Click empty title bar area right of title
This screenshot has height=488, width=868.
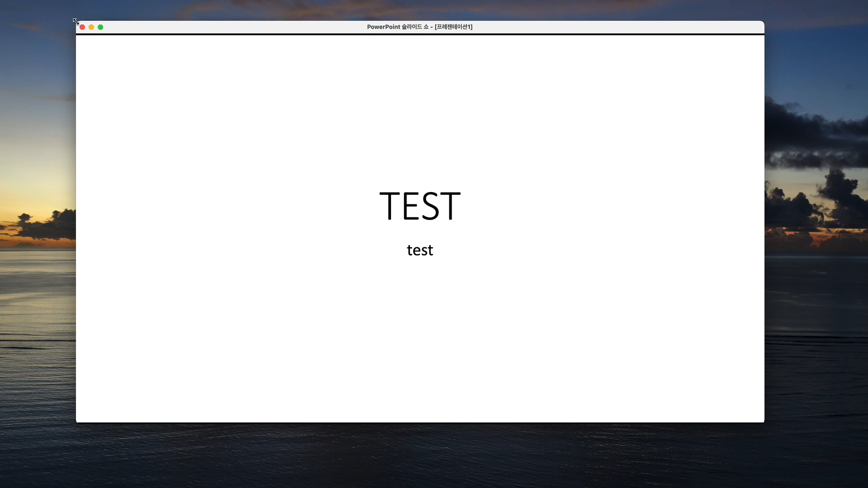pyautogui.click(x=610, y=27)
